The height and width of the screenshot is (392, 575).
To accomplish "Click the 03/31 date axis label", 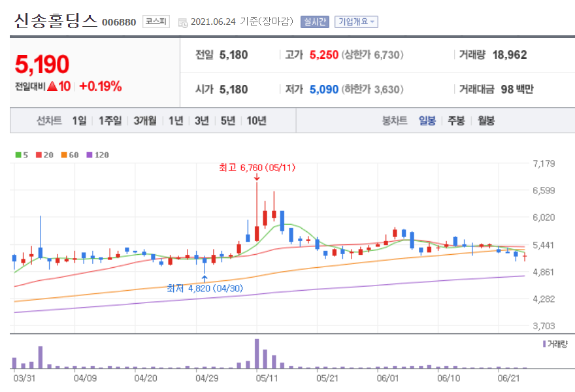I will tap(24, 378).
